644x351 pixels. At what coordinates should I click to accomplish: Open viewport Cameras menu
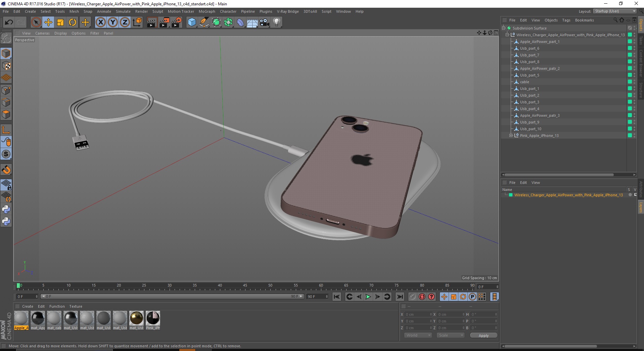[x=42, y=33]
